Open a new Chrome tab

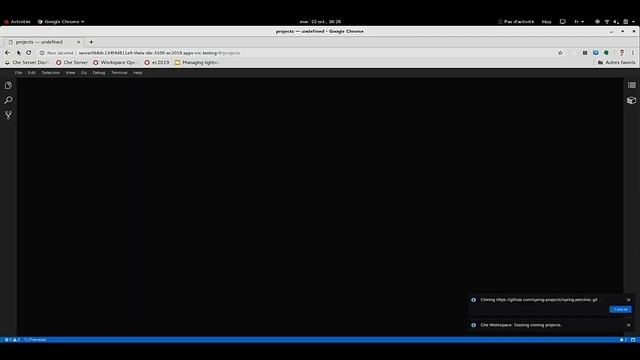click(x=91, y=42)
